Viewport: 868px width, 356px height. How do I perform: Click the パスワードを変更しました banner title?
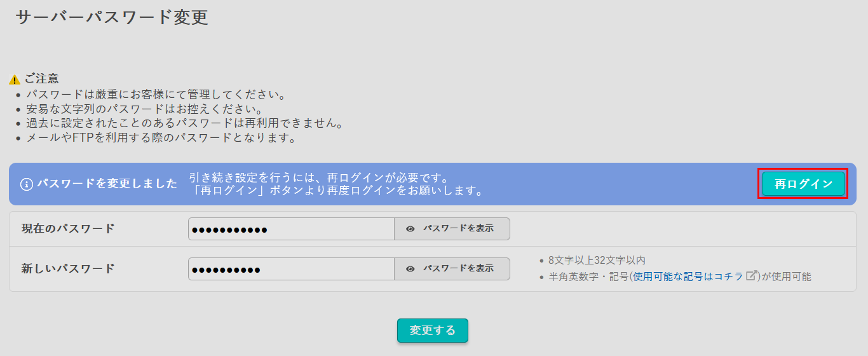107,184
